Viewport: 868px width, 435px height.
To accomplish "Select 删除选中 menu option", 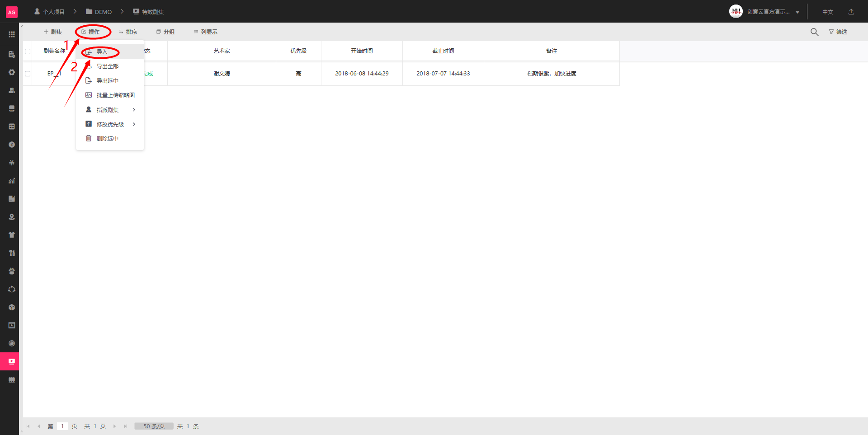I will (x=108, y=139).
